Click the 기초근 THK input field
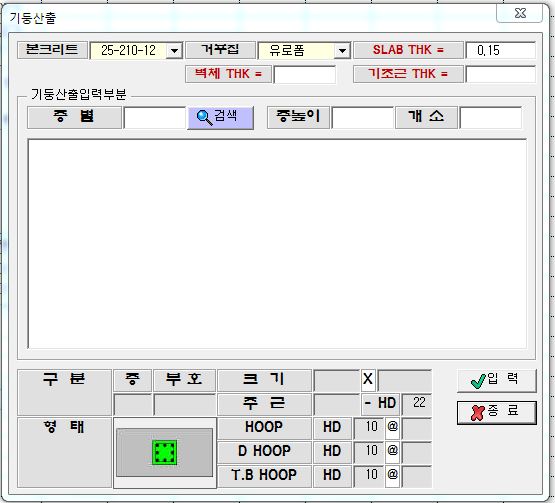The height and width of the screenshot is (503, 555). click(x=500, y=74)
